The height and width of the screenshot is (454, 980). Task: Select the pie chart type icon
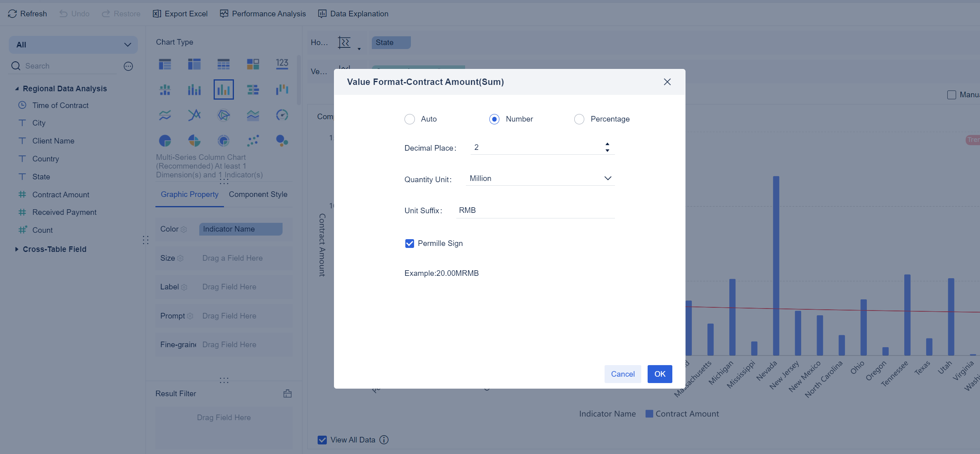(x=165, y=141)
